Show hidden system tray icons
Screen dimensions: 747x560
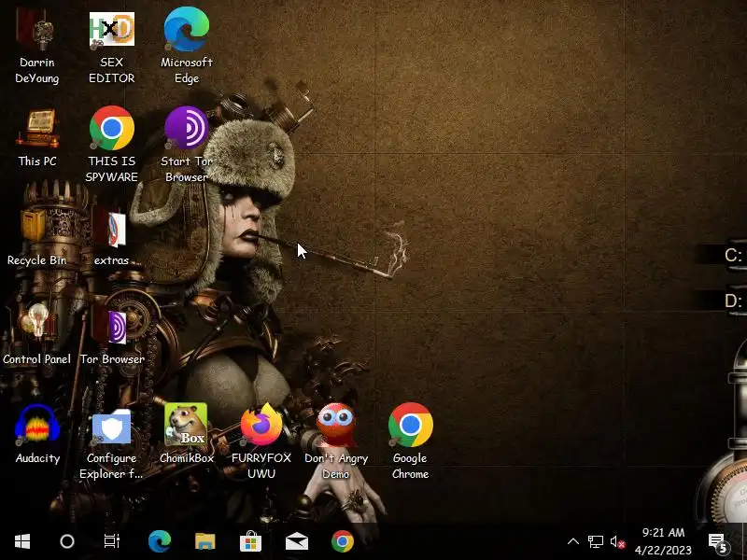[x=573, y=541]
